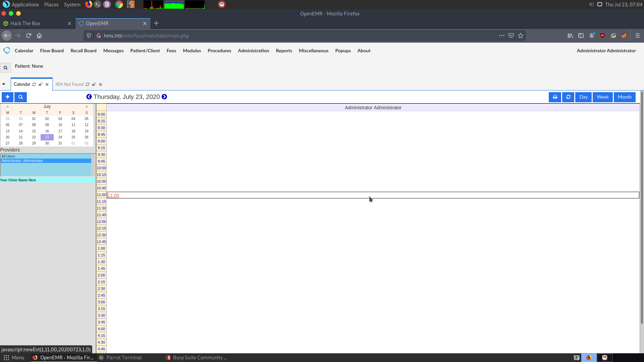Image resolution: width=644 pixels, height=362 pixels.
Task: Select All Users in Providers list
Action: (8, 156)
